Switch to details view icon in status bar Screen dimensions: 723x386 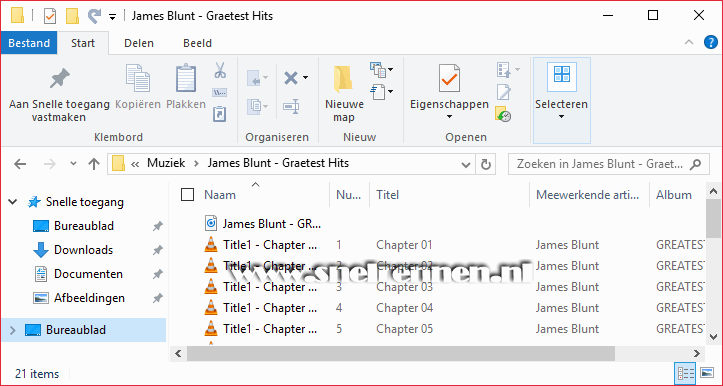coord(685,373)
